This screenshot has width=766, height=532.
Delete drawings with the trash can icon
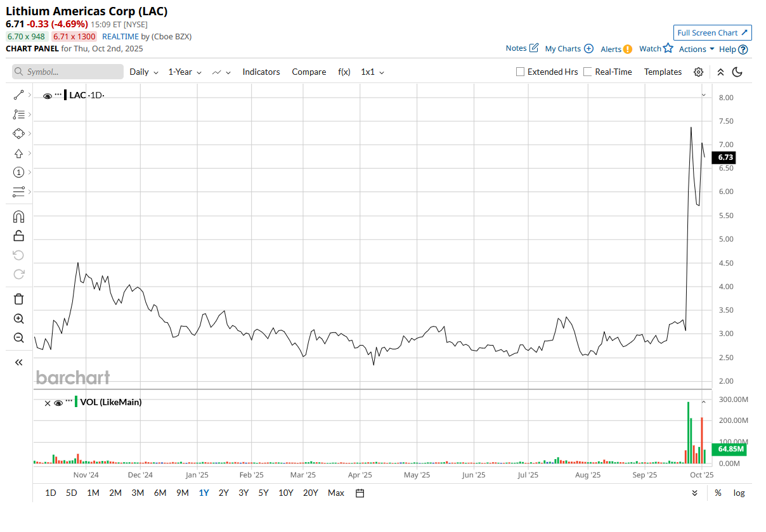coord(18,299)
